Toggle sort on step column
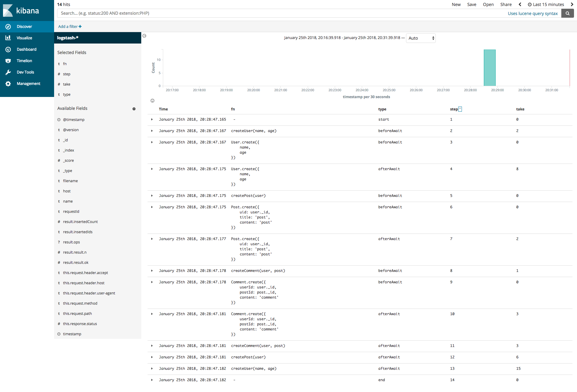Image resolution: width=577 pixels, height=392 pixels. click(x=460, y=109)
